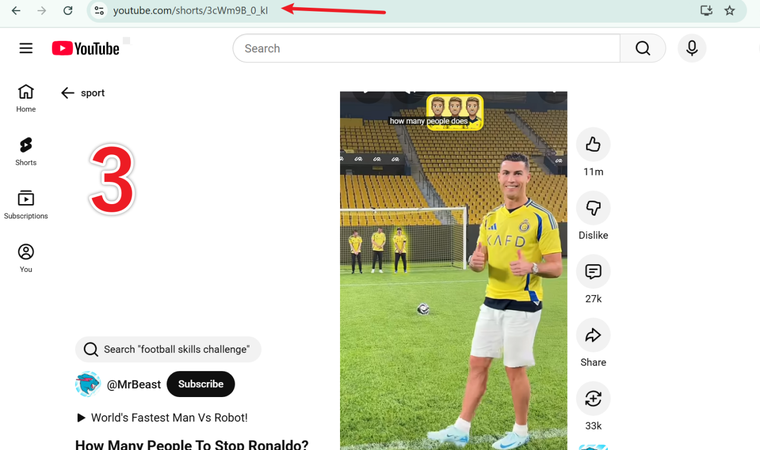Screen dimensions: 760x450
Task: Open the MrBeast channel avatar
Action: 88,384
